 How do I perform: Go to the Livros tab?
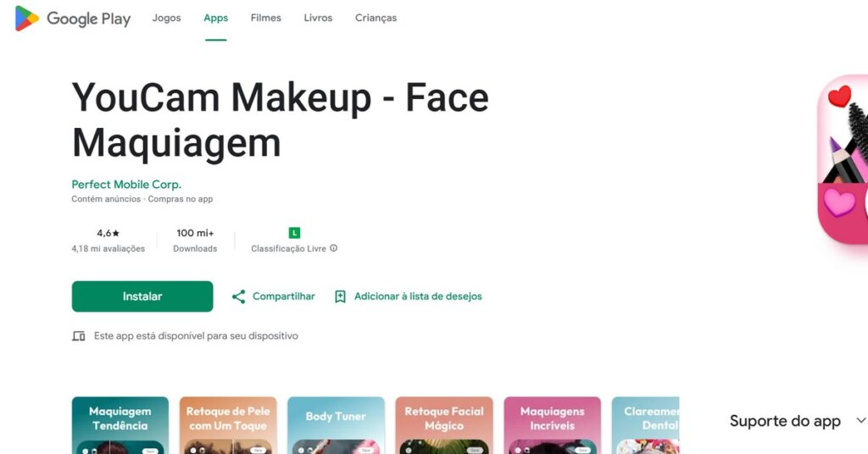[319, 18]
